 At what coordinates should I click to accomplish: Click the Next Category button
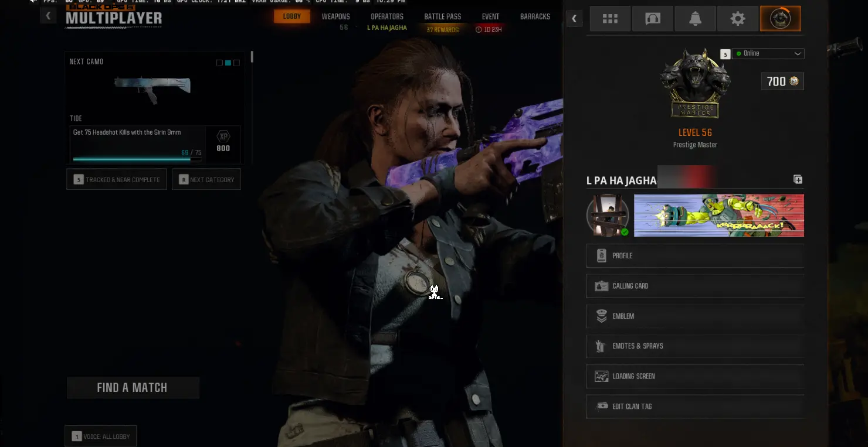click(206, 179)
